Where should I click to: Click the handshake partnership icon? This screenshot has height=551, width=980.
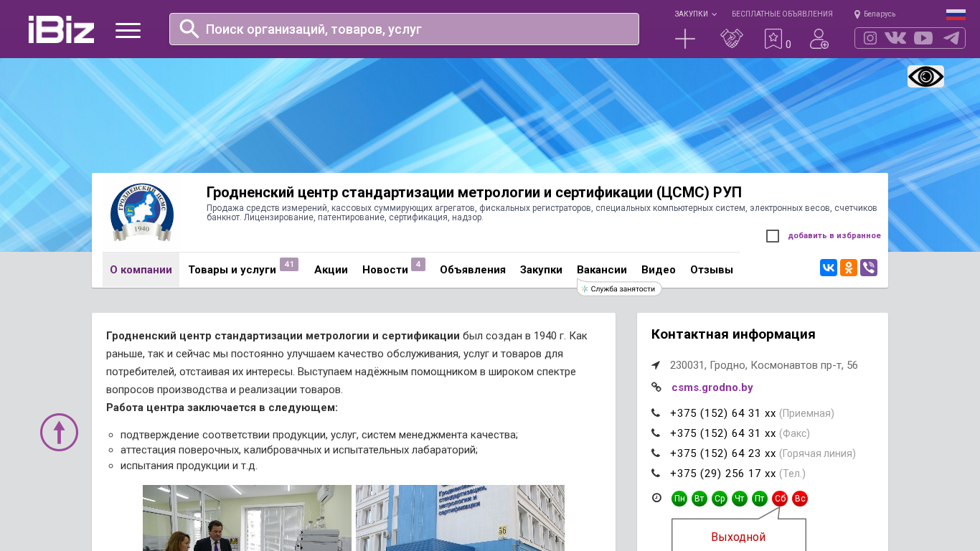tap(732, 39)
